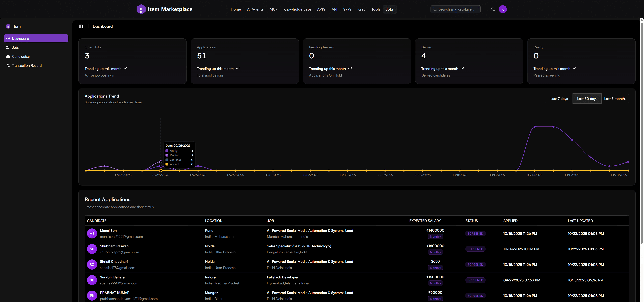Open the users icon in header
The width and height of the screenshot is (644, 302).
(x=493, y=9)
